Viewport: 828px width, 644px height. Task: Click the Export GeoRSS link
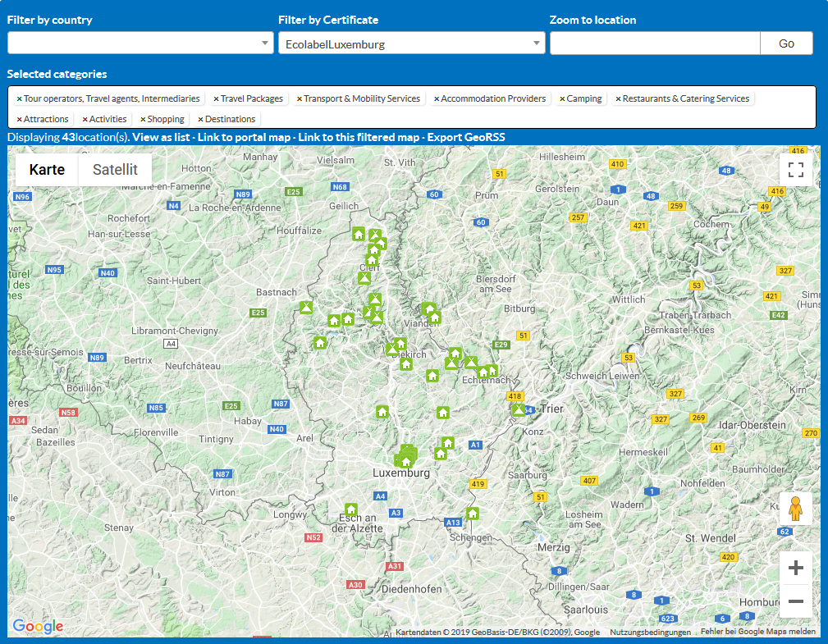[x=466, y=137]
